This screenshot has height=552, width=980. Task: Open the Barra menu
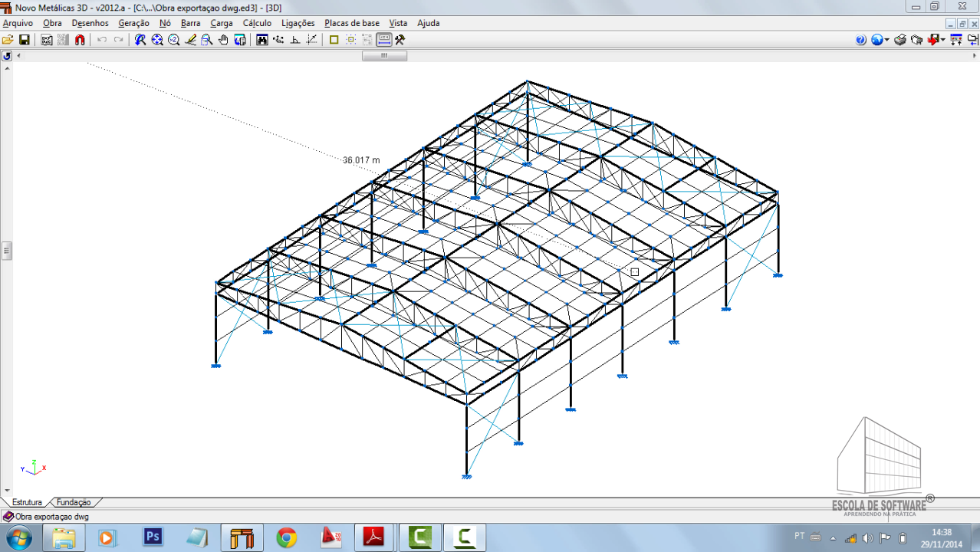(190, 23)
